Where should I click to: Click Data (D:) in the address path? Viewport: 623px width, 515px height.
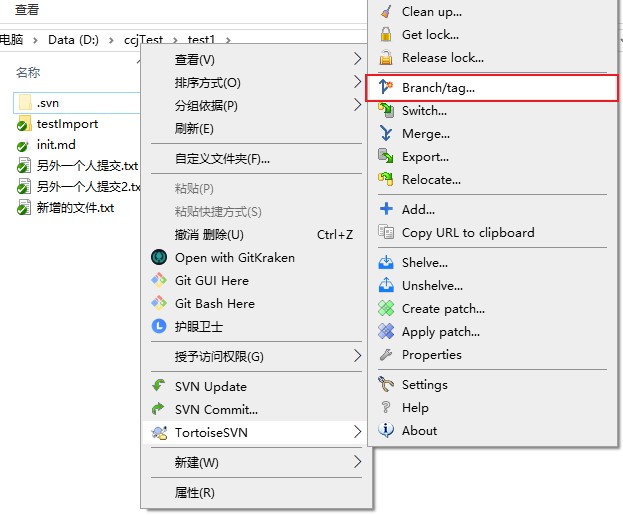click(75, 40)
